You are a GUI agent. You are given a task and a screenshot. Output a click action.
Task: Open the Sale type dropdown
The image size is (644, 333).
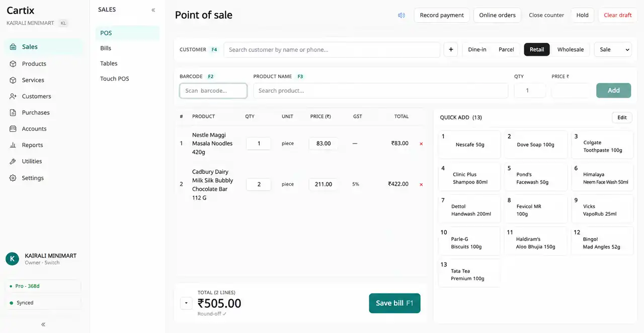click(613, 49)
